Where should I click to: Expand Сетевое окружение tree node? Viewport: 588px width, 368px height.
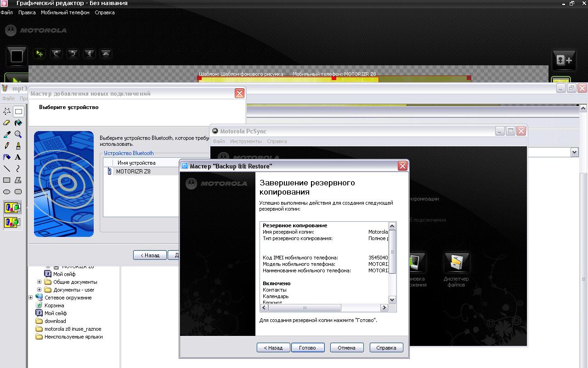[31, 298]
